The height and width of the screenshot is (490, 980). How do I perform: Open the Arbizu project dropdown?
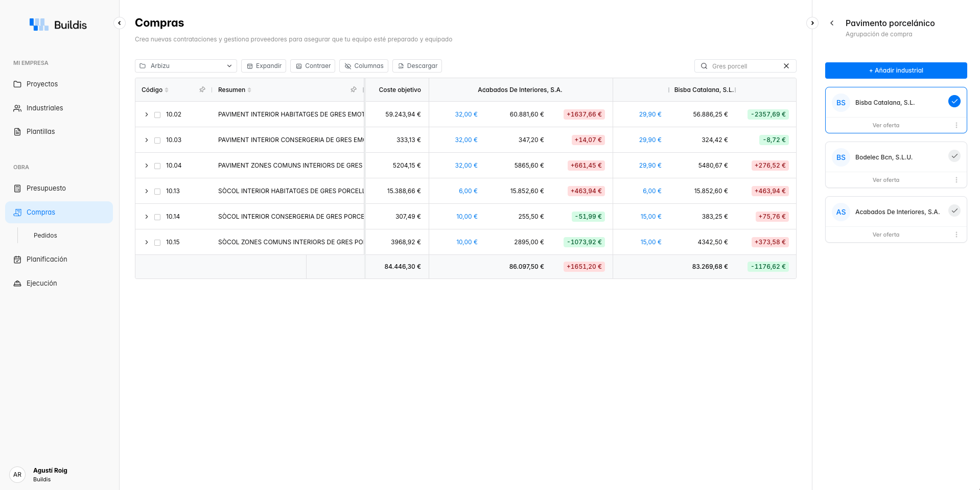pos(186,66)
